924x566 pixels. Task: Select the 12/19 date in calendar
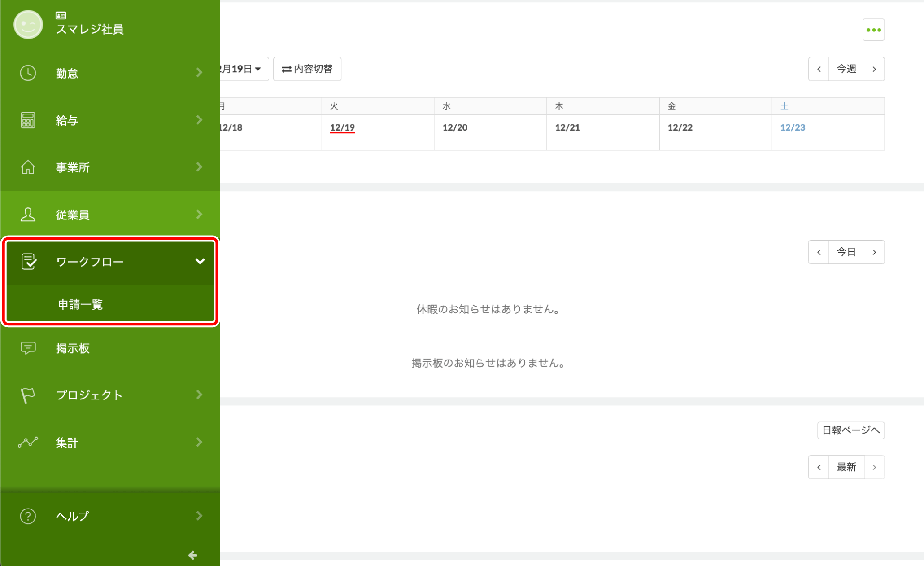pos(342,127)
